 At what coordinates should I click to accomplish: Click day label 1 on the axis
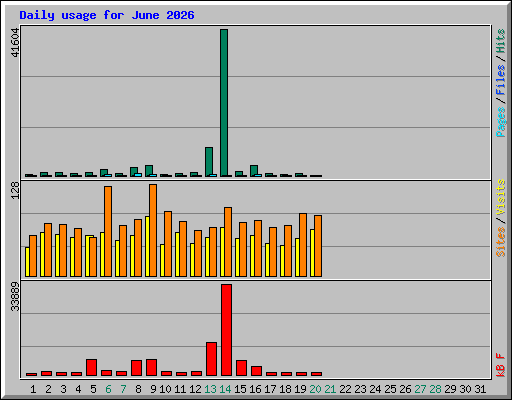tap(33, 389)
